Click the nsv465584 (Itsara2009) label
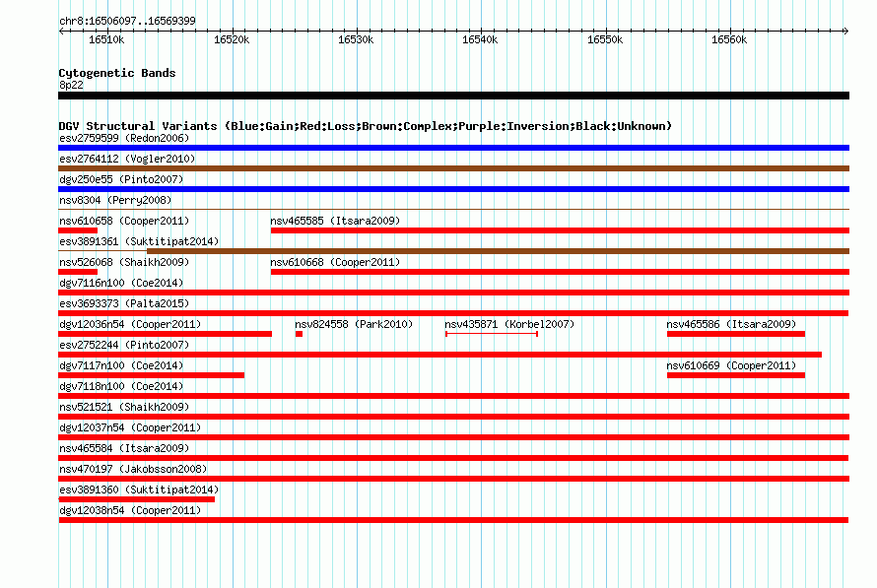The image size is (877, 588). pos(124,448)
